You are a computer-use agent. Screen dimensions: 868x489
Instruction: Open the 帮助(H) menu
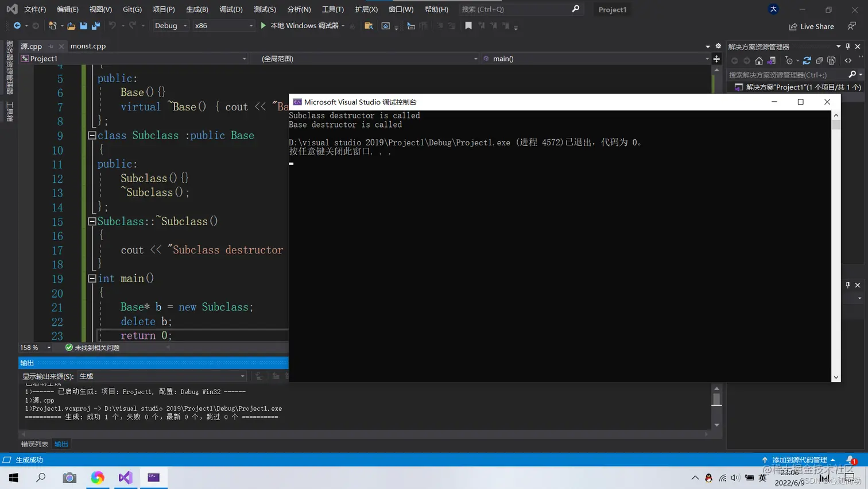pyautogui.click(x=436, y=9)
